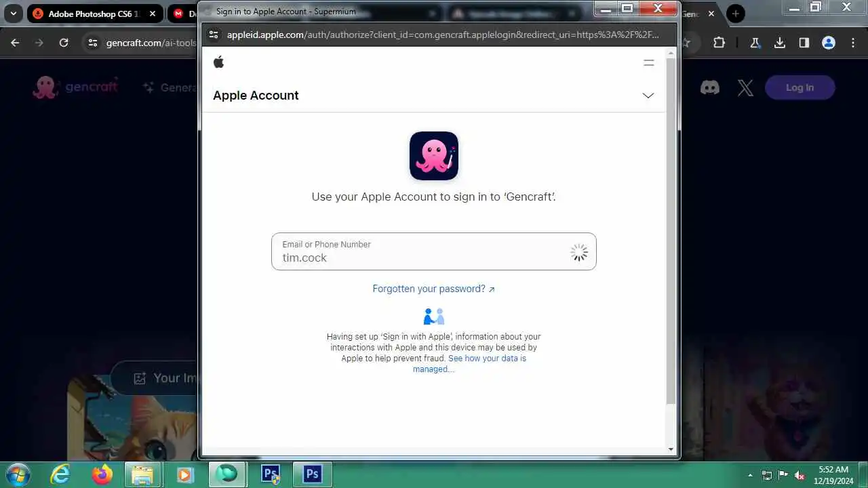Image resolution: width=868 pixels, height=488 pixels.
Task: Show hidden system tray icons
Action: 750,474
